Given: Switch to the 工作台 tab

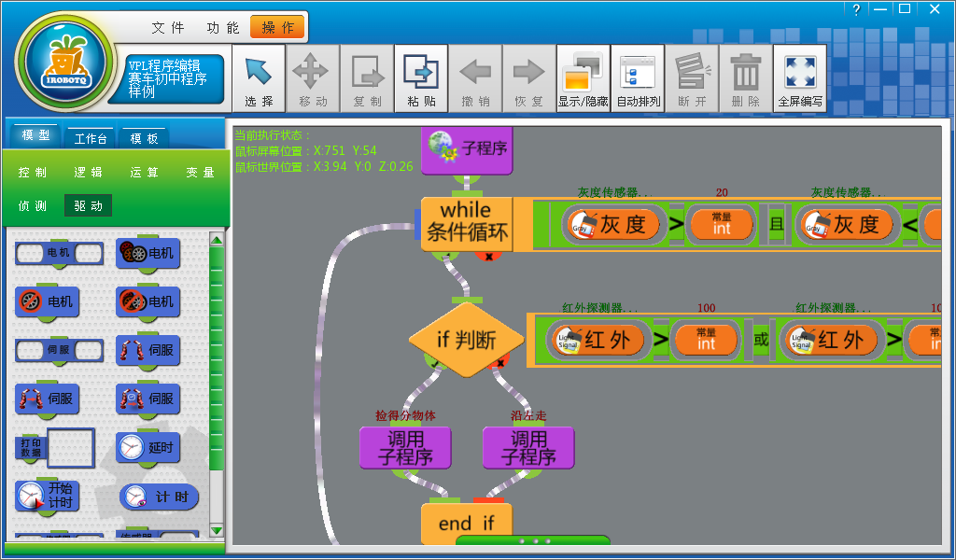Looking at the screenshot, I should 91,138.
